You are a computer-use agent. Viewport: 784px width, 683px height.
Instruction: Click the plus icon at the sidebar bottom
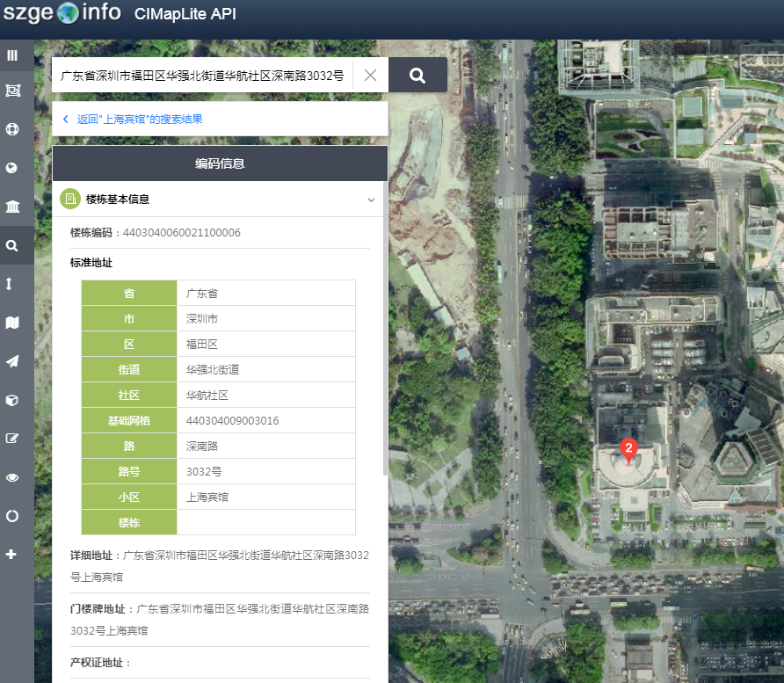tap(11, 555)
